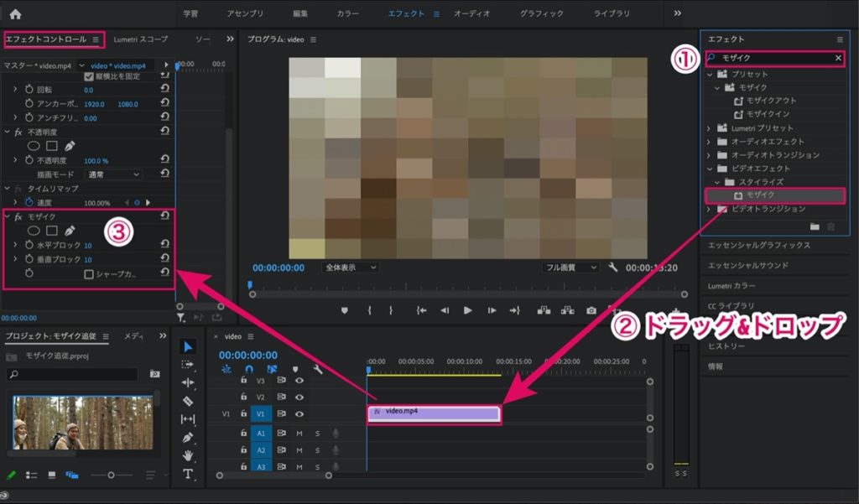This screenshot has width=859, height=504.
Task: Collapse the スタイライズ folder
Action: pos(718,182)
